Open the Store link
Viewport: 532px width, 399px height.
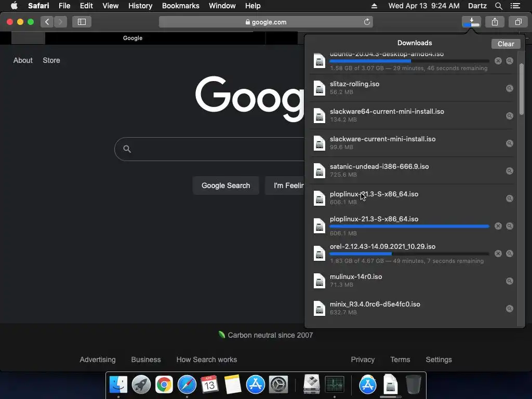[x=51, y=60]
